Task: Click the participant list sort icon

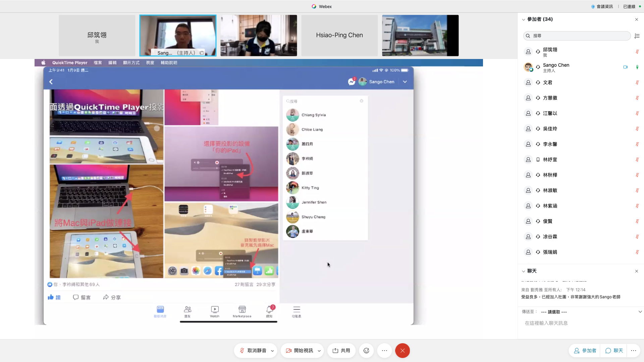Action: tap(637, 36)
